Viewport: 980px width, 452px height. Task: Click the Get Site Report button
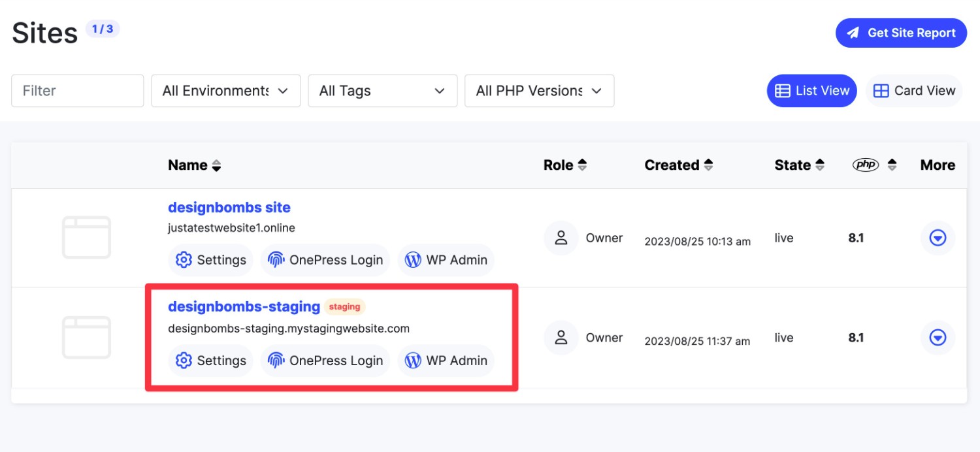[x=901, y=33]
